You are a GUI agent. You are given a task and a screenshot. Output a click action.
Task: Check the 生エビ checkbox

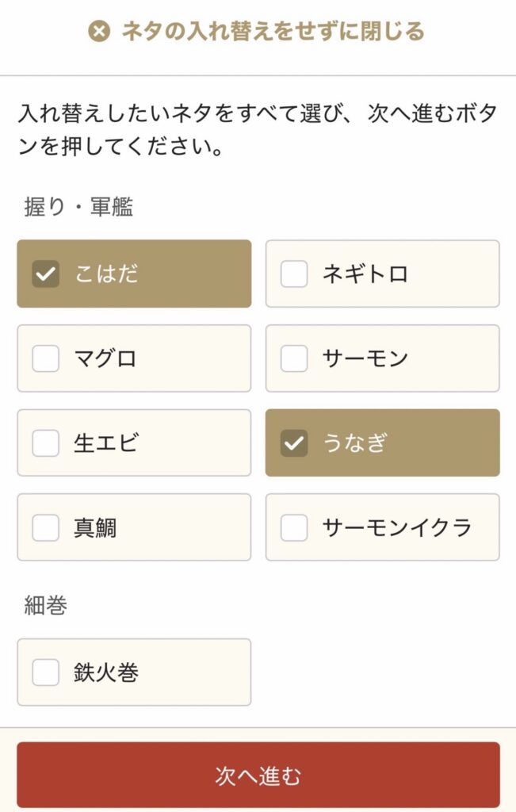45,442
